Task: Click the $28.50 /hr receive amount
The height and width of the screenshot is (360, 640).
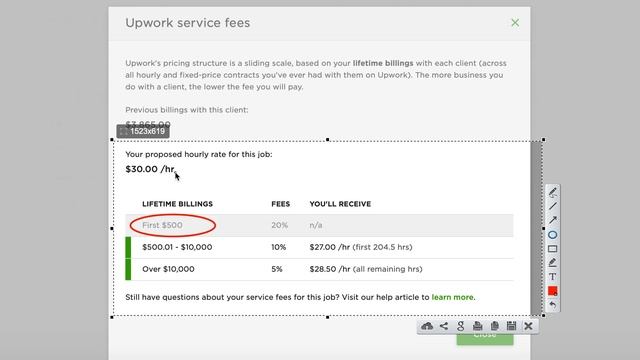Action: click(330, 269)
